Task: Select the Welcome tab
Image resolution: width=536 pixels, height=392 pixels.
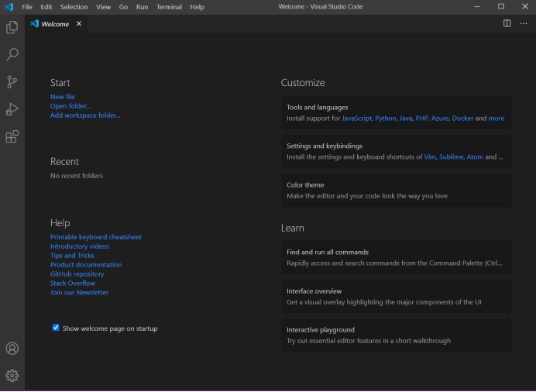Action: [54, 24]
